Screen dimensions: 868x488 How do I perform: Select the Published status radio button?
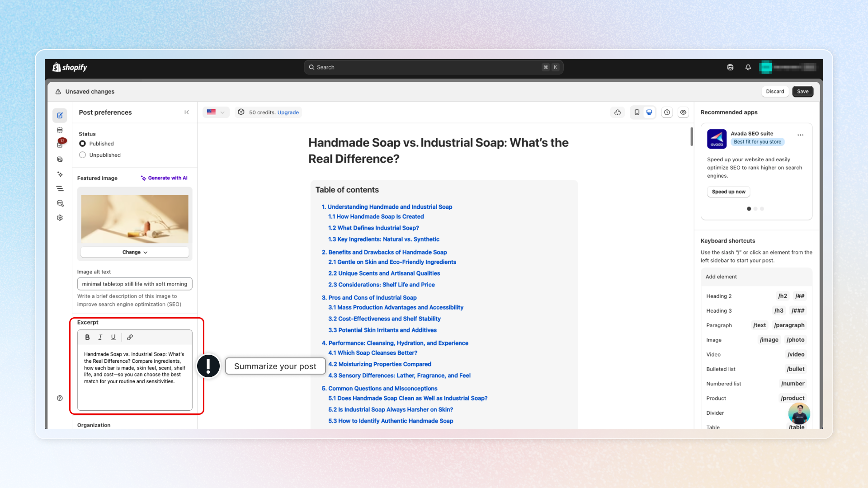(x=82, y=144)
